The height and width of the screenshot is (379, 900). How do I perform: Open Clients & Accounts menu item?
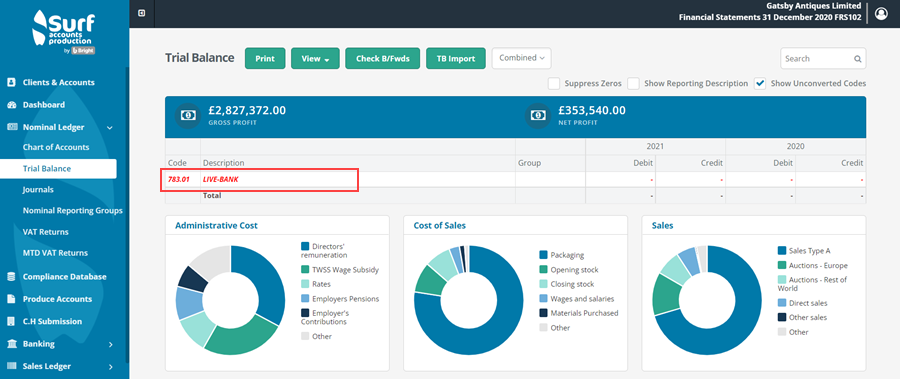pos(59,82)
